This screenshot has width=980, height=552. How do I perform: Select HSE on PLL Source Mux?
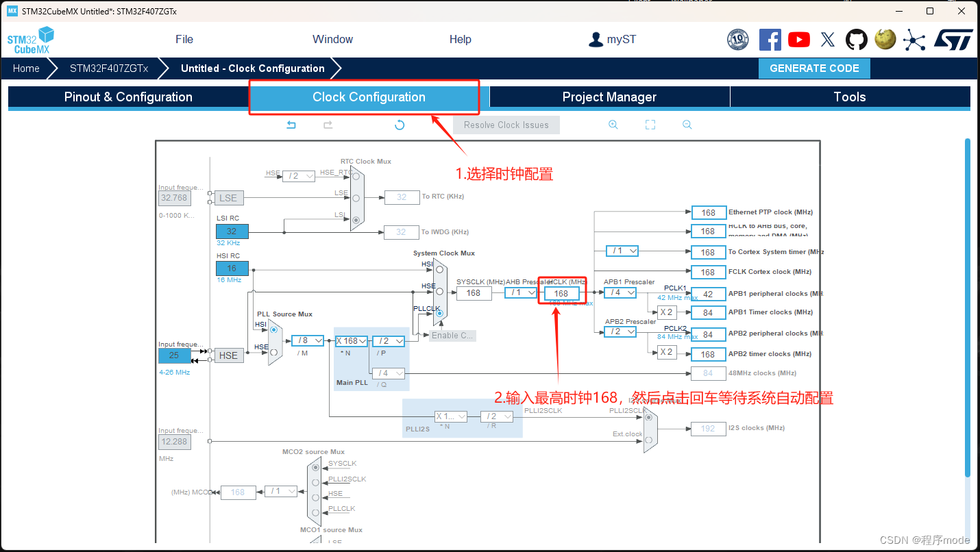[273, 352]
